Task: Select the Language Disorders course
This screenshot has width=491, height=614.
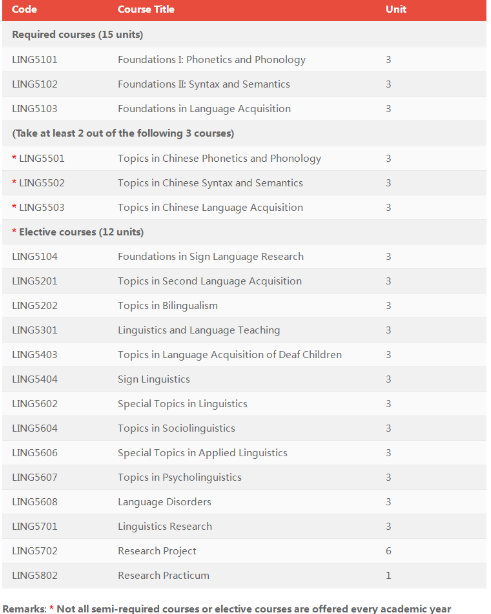Action: [x=164, y=502]
